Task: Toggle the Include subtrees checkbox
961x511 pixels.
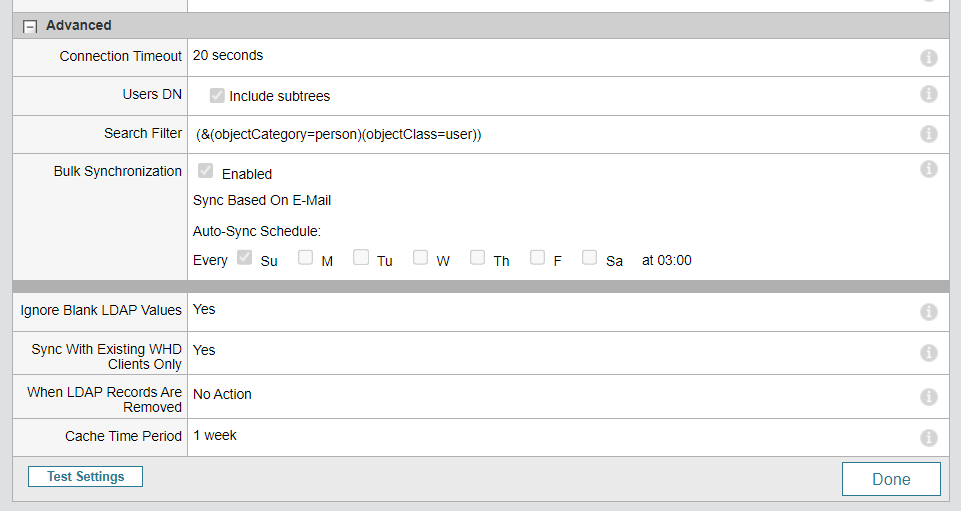Action: pos(217,96)
